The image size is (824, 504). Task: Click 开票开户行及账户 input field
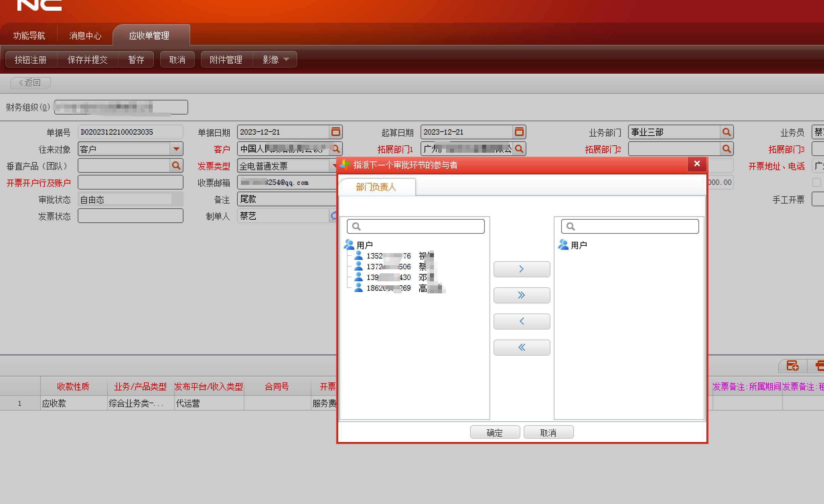131,182
